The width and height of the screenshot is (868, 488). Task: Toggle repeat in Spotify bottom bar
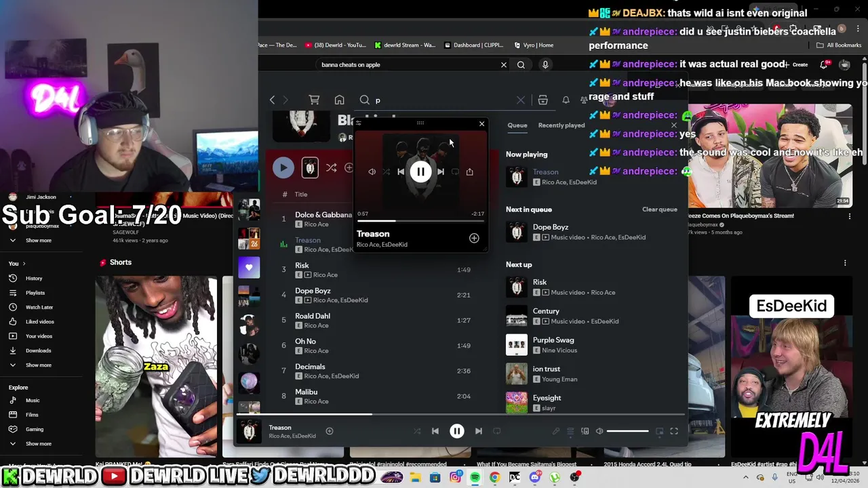click(x=497, y=431)
